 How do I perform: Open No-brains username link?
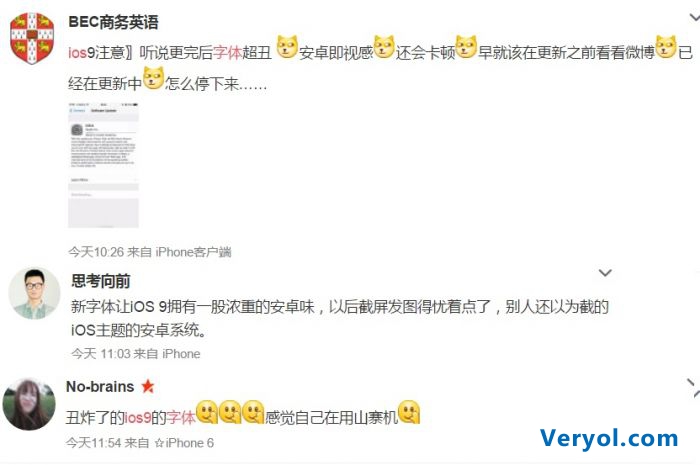pyautogui.click(x=100, y=386)
